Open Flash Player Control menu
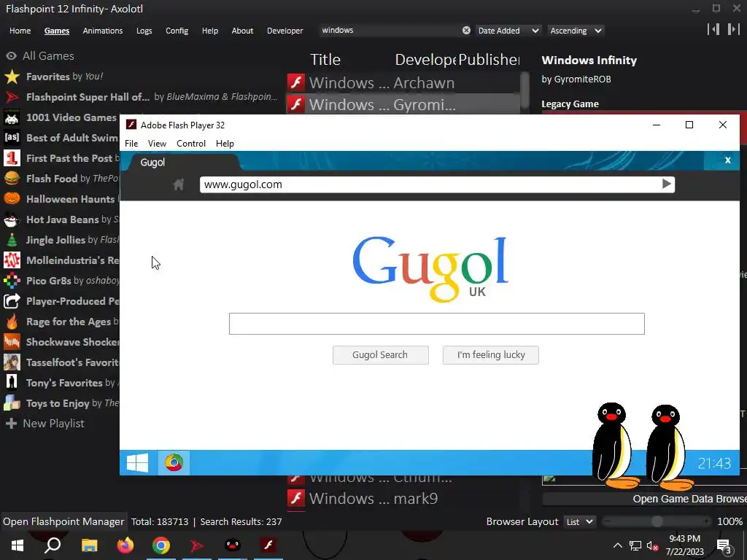 pos(191,144)
